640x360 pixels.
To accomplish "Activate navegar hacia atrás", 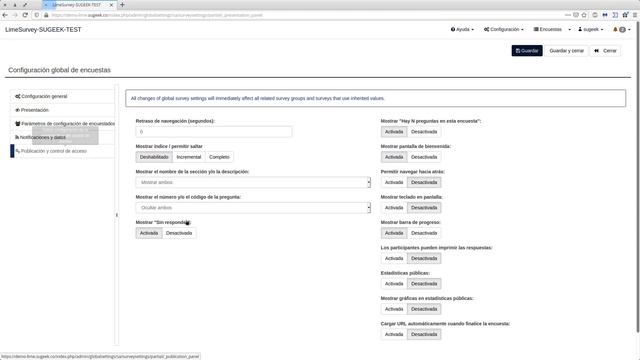I will coord(394,182).
